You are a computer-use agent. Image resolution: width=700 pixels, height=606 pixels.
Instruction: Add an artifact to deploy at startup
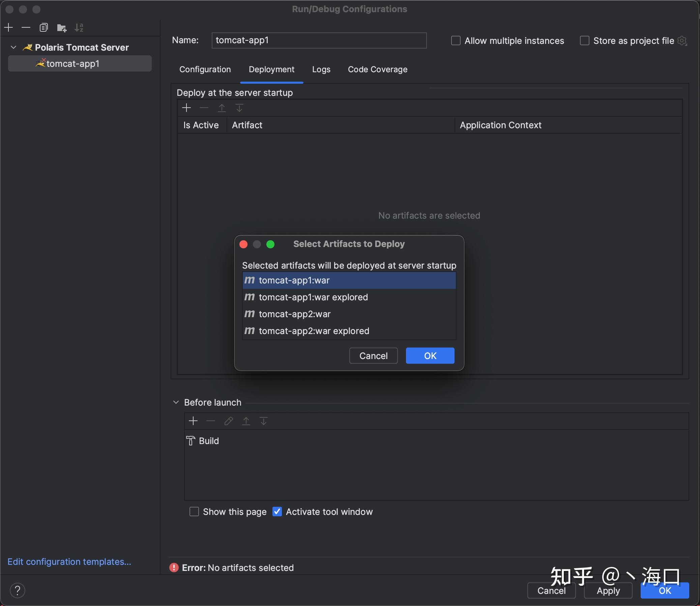pos(186,108)
